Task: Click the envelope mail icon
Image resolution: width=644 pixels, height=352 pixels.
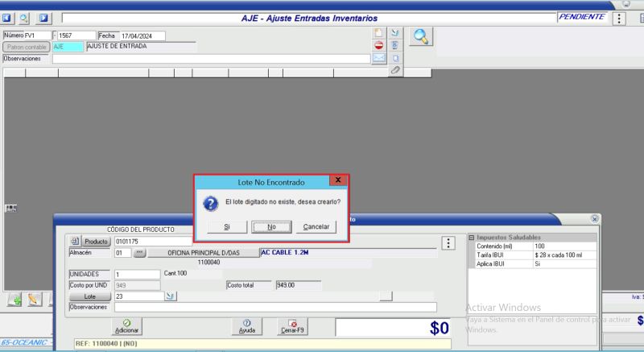Action: tap(379, 58)
